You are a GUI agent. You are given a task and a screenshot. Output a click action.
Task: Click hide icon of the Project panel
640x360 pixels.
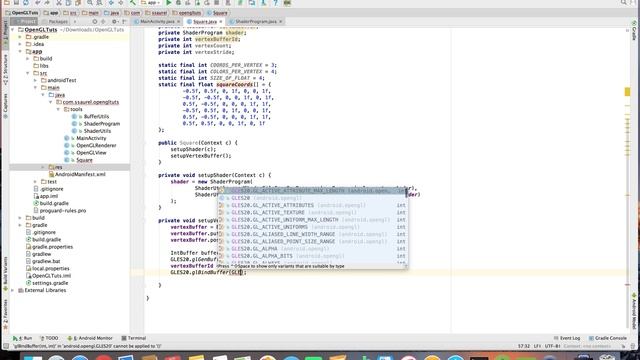(124, 21)
